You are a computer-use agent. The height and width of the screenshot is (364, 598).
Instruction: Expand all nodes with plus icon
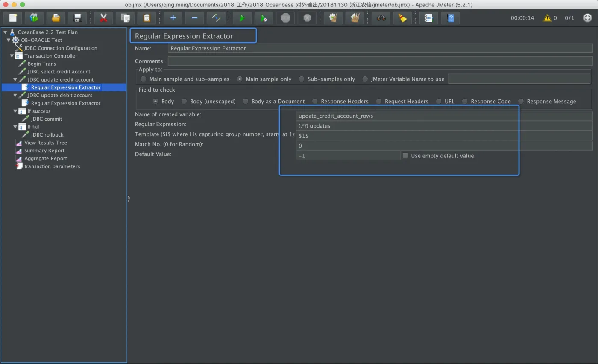[173, 18]
